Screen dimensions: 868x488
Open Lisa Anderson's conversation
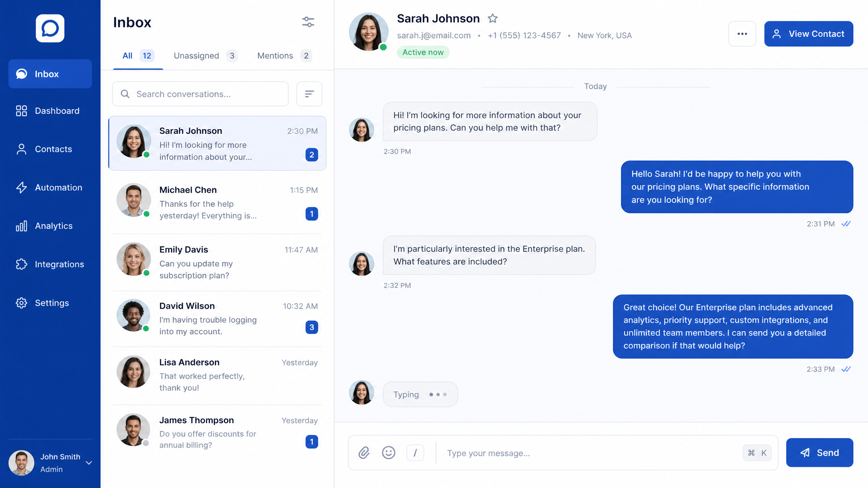tap(217, 375)
